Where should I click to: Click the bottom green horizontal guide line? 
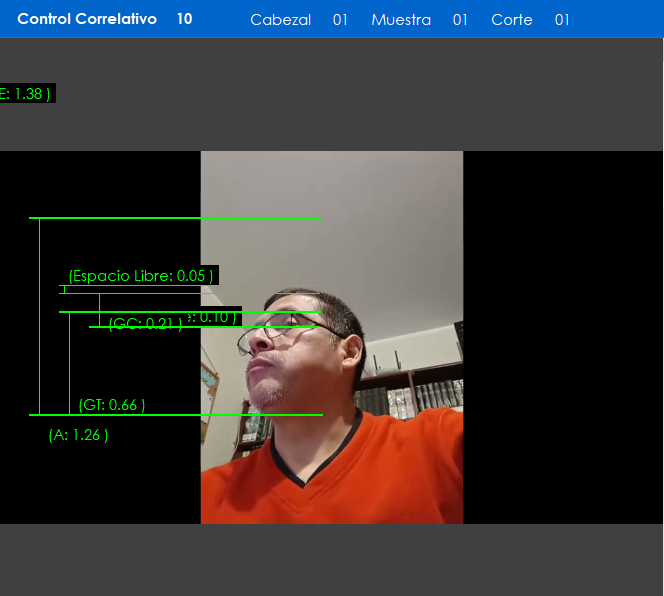tap(175, 414)
